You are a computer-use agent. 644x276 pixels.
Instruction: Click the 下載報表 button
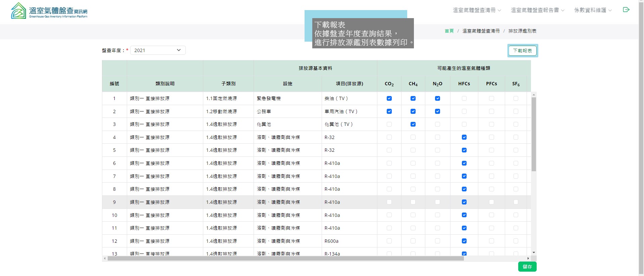[522, 51]
